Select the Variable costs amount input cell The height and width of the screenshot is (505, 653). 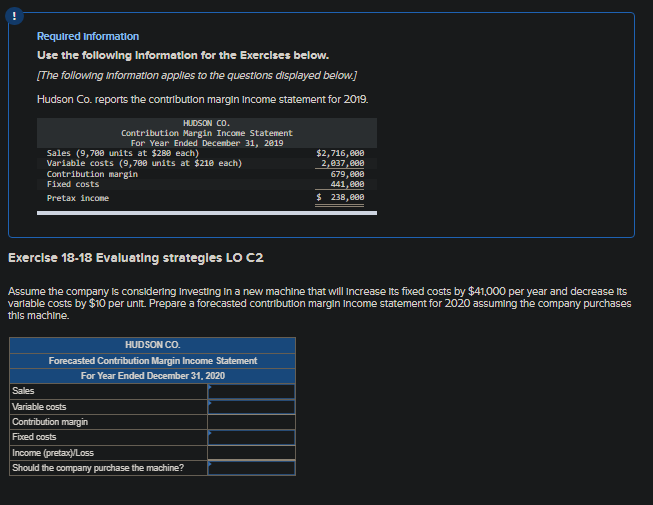click(x=252, y=407)
